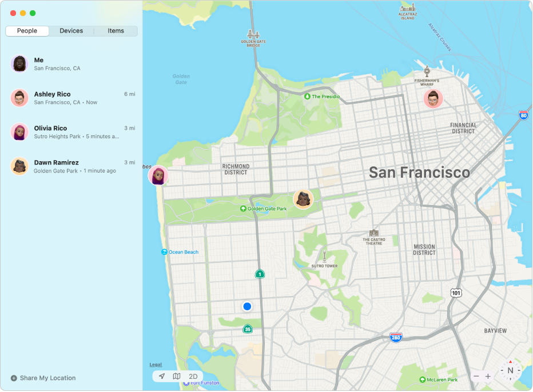Click Ashley Rico's avatar near Fisherman's Wharf
533x392 pixels.
coord(433,98)
